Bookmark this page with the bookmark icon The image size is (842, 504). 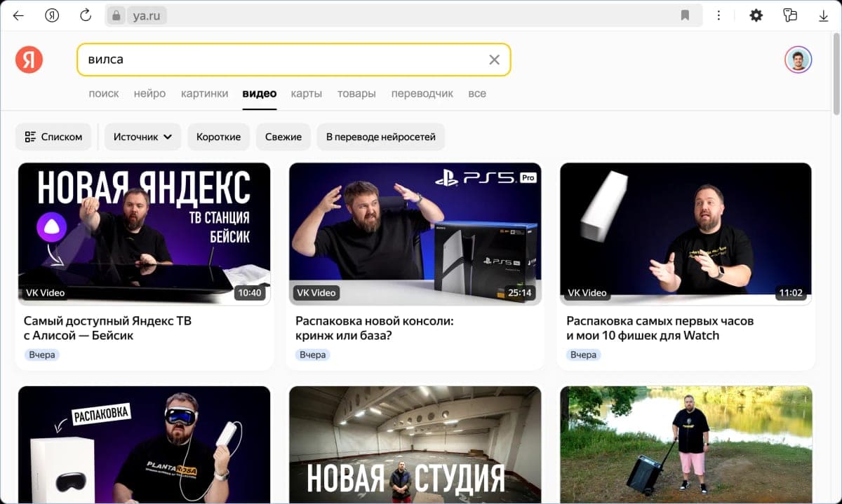[x=686, y=15]
